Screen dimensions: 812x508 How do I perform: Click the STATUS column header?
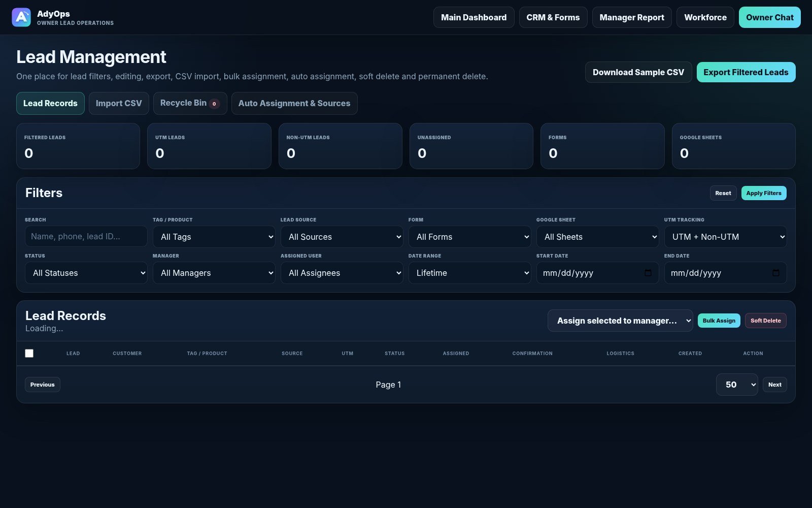click(395, 354)
